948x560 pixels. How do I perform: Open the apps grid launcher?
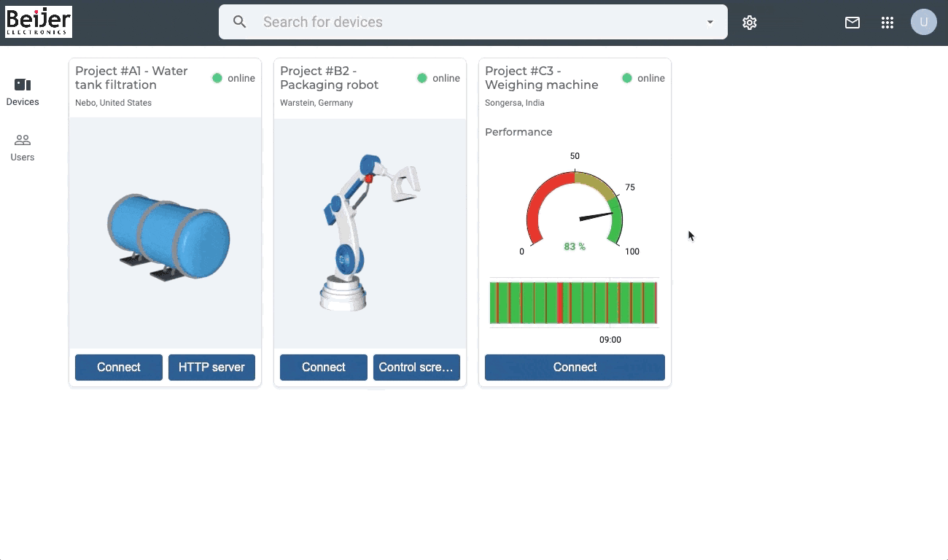[887, 23]
